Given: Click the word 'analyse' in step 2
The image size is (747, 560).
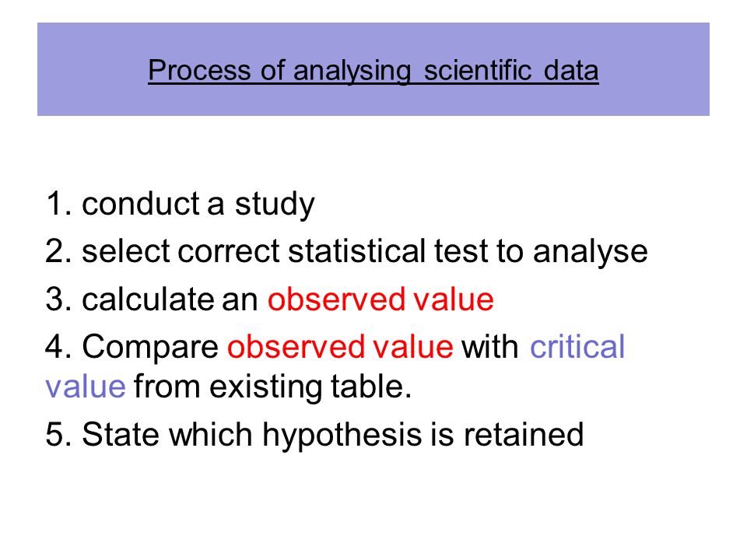Looking at the screenshot, I should coord(591,252).
